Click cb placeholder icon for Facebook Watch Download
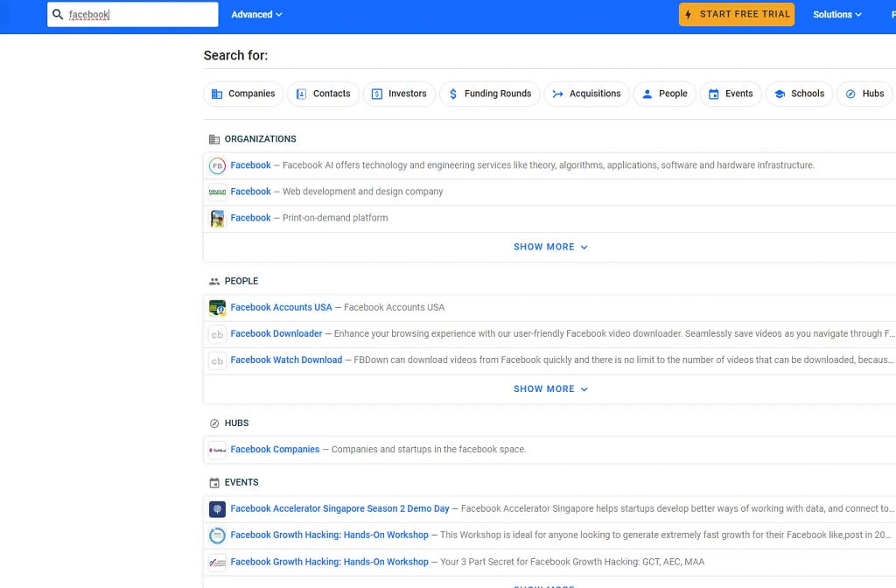Screen dimensions: 896x588 click(217, 360)
